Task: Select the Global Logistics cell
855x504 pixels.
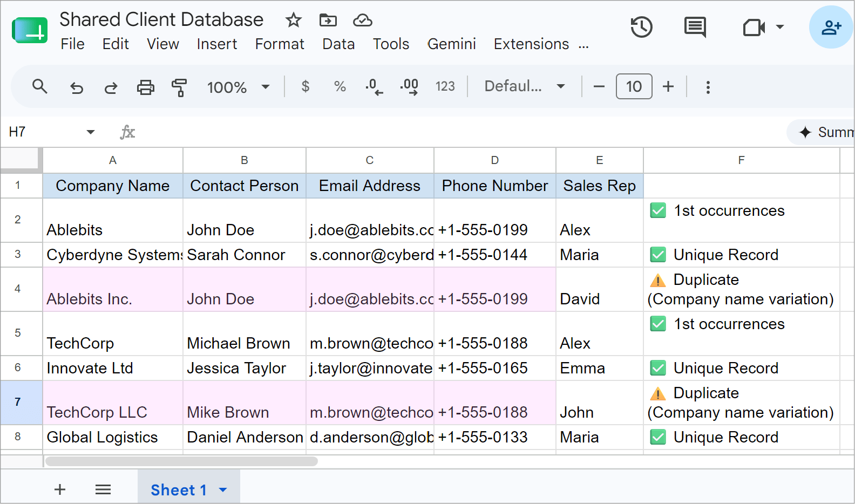Action: coord(113,437)
